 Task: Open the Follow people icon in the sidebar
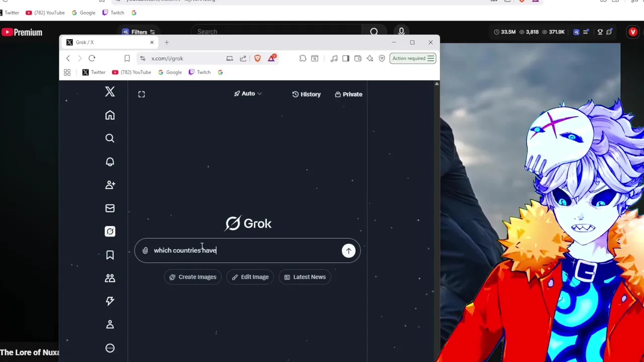(x=110, y=185)
